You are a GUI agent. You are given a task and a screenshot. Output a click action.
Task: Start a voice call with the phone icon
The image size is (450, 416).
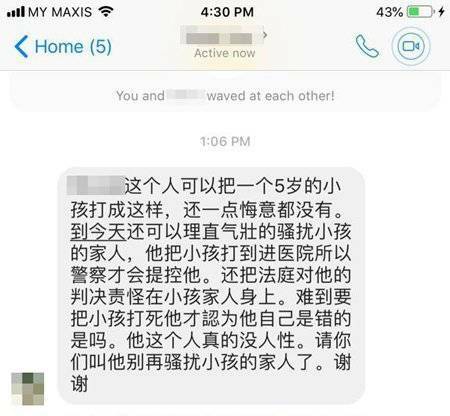tap(367, 46)
